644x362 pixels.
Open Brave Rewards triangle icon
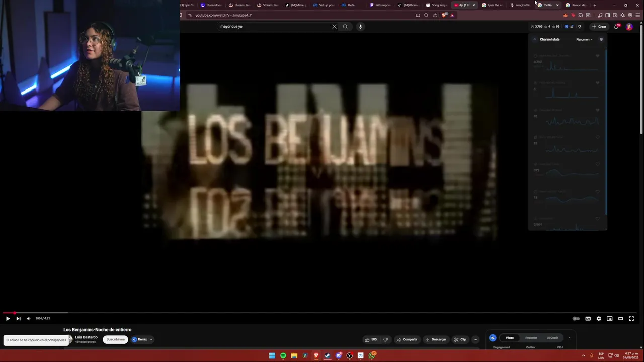pyautogui.click(x=452, y=15)
